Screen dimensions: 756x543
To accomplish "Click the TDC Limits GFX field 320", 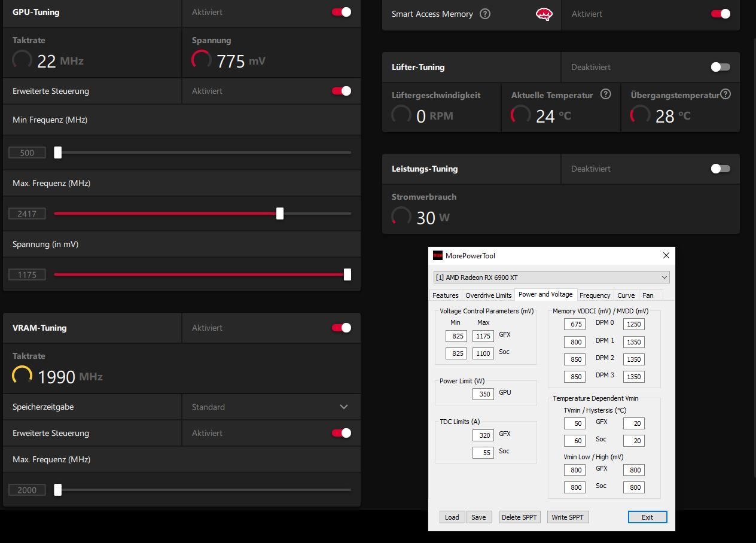I will click(x=483, y=435).
